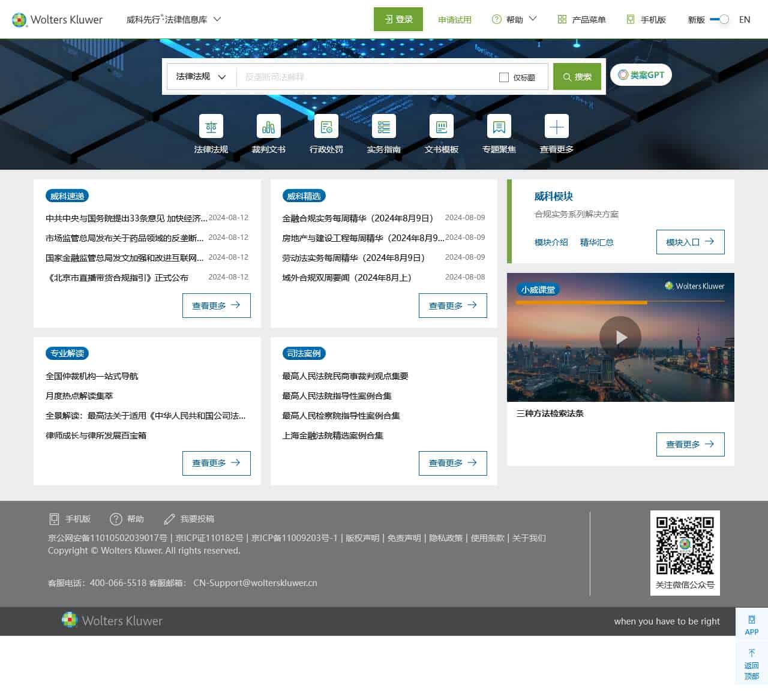Click the Wolters Kluwer footer logo
This screenshot has height=700, width=768.
[112, 620]
